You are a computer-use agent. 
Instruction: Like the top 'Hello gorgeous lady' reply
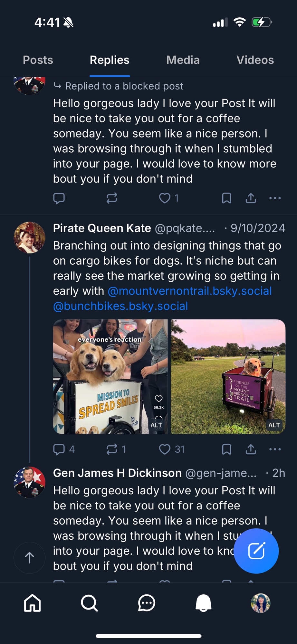165,198
